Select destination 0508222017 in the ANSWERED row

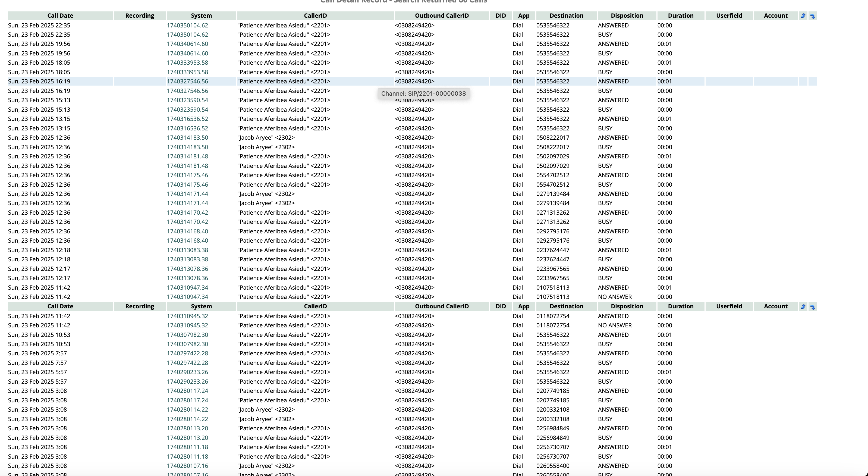[553, 137]
